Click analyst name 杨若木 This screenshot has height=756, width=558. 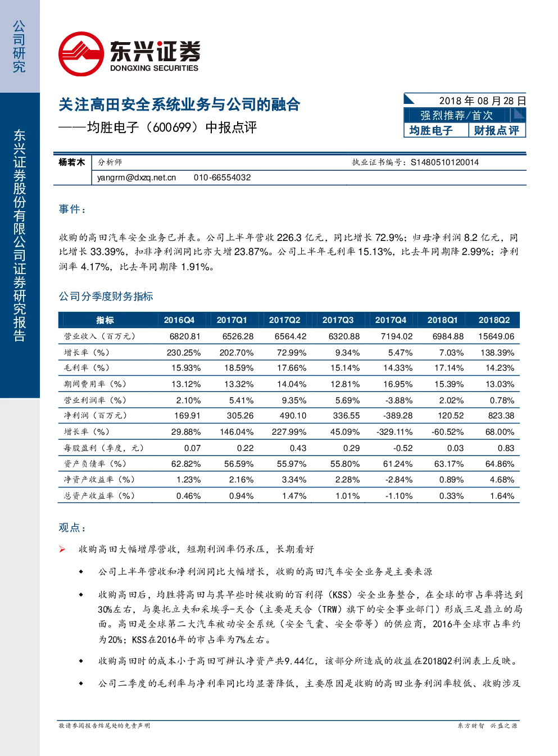pos(72,162)
